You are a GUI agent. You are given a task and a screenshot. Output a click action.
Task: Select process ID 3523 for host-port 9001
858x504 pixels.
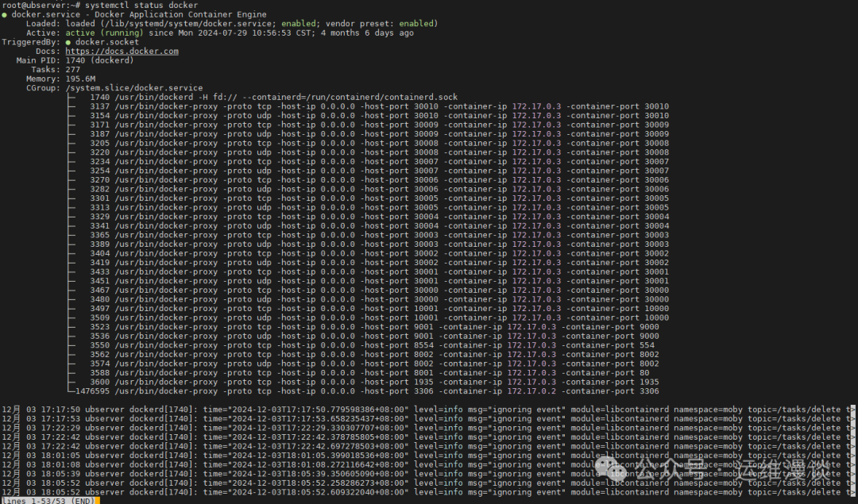coord(100,327)
